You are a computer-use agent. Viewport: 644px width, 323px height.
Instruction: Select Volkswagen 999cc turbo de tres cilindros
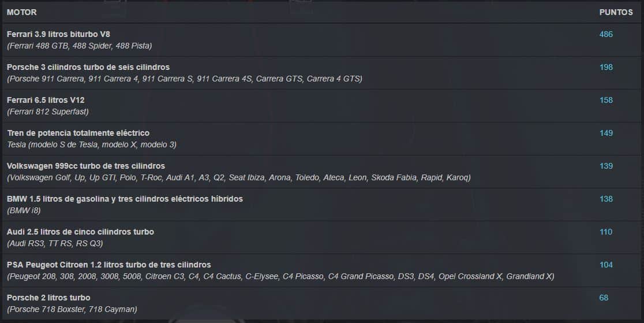coord(86,166)
